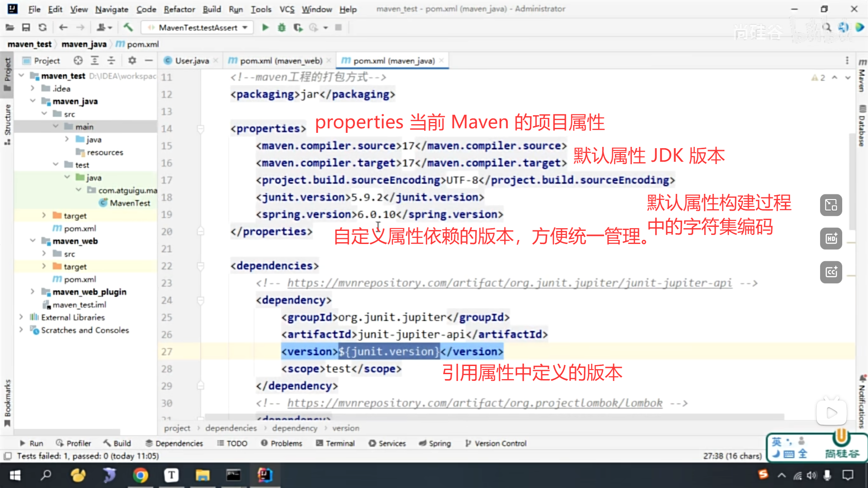Toggle fold marker on properties tag line

pos(201,129)
